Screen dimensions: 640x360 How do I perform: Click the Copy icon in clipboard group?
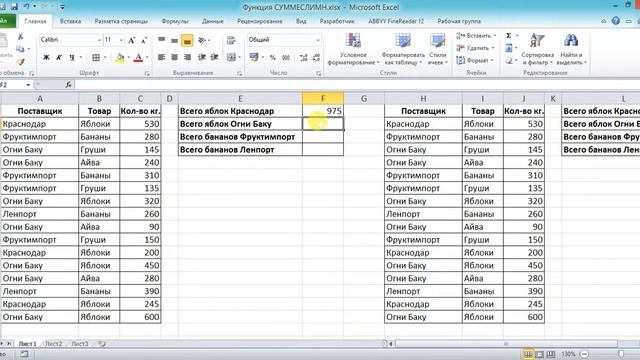click(20, 49)
